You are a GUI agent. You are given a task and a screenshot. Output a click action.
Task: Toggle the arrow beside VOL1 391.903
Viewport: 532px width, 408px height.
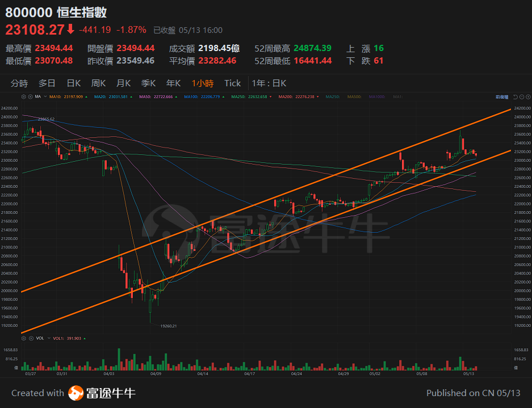coord(84,338)
